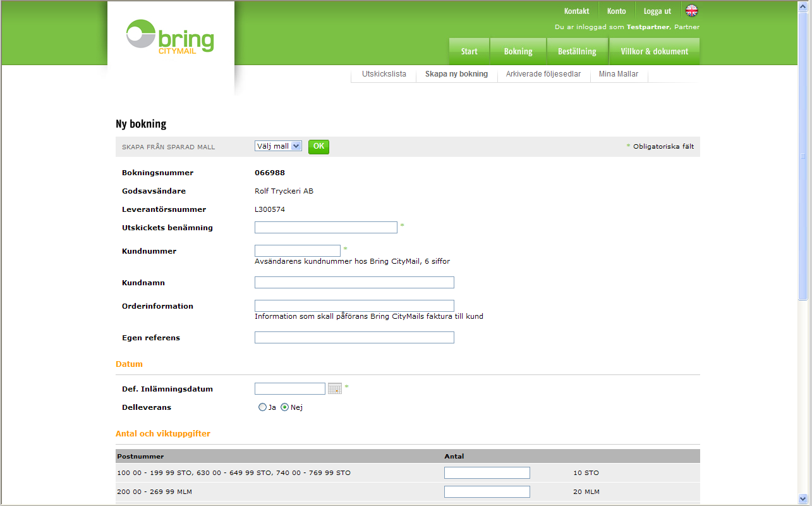The width and height of the screenshot is (812, 506).
Task: Click the Postnummer column header
Action: (140, 456)
